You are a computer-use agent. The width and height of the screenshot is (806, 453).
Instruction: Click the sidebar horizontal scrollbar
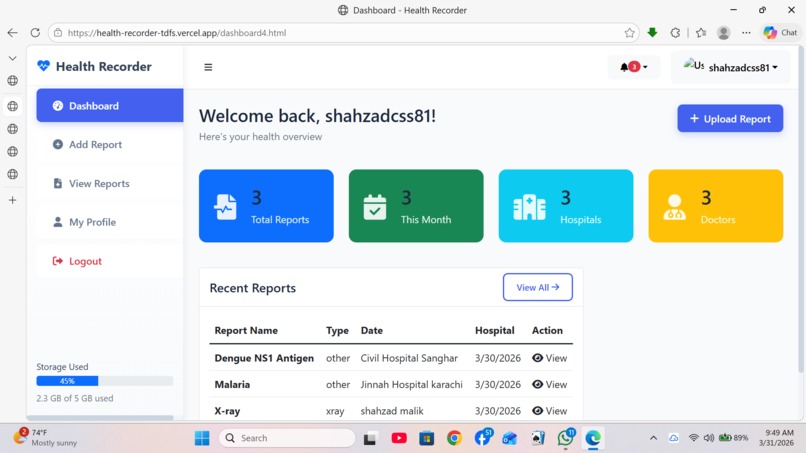click(x=100, y=418)
